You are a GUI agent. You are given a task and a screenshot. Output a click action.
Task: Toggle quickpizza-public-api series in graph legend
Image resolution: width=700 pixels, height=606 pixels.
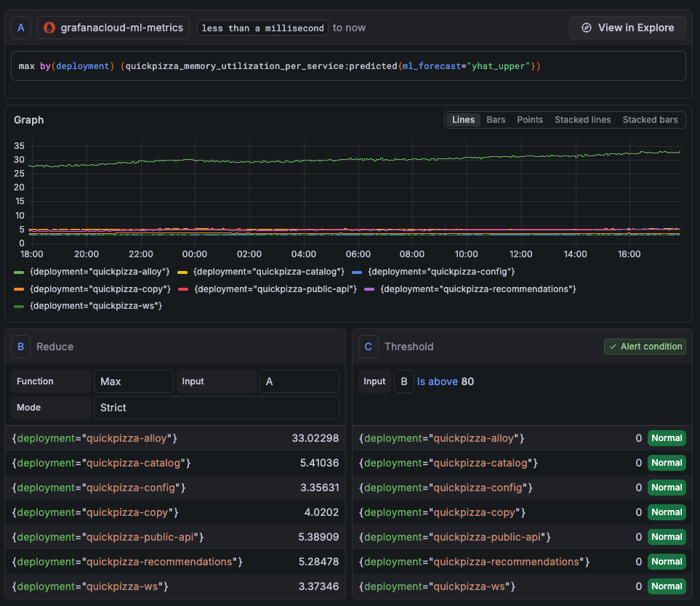tap(275, 289)
